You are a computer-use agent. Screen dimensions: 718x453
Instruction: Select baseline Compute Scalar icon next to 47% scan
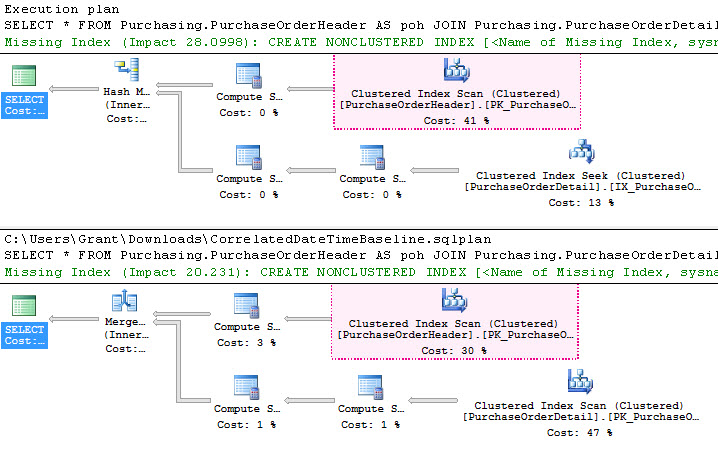pos(370,388)
